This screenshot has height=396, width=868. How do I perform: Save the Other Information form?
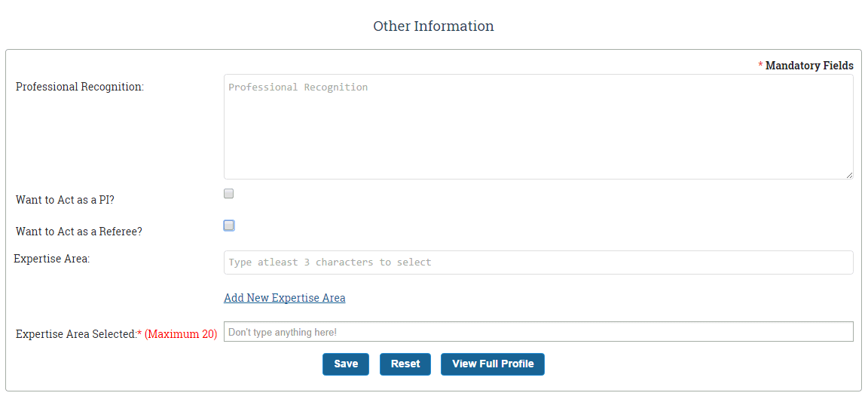(346, 364)
